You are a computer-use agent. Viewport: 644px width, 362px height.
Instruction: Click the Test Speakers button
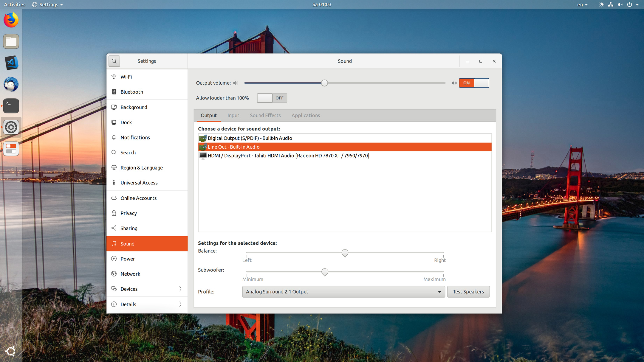tap(468, 292)
